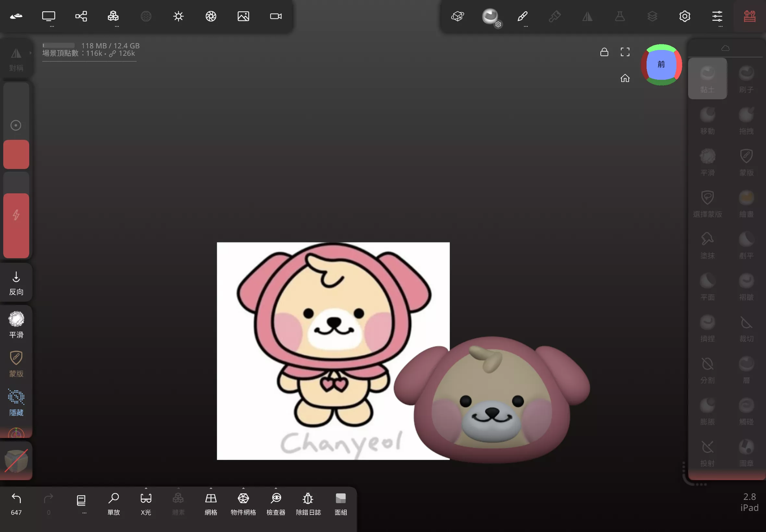Toggle 物件網格 wireframe display
This screenshot has height=532, width=766.
click(x=243, y=504)
